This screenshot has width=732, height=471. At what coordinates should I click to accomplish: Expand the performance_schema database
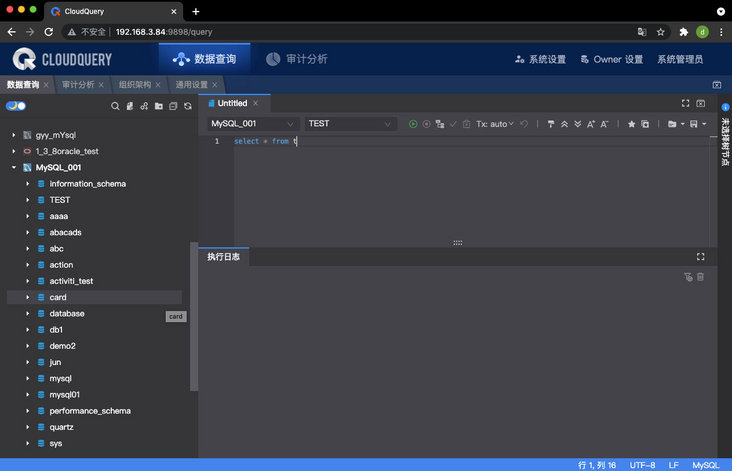28,411
